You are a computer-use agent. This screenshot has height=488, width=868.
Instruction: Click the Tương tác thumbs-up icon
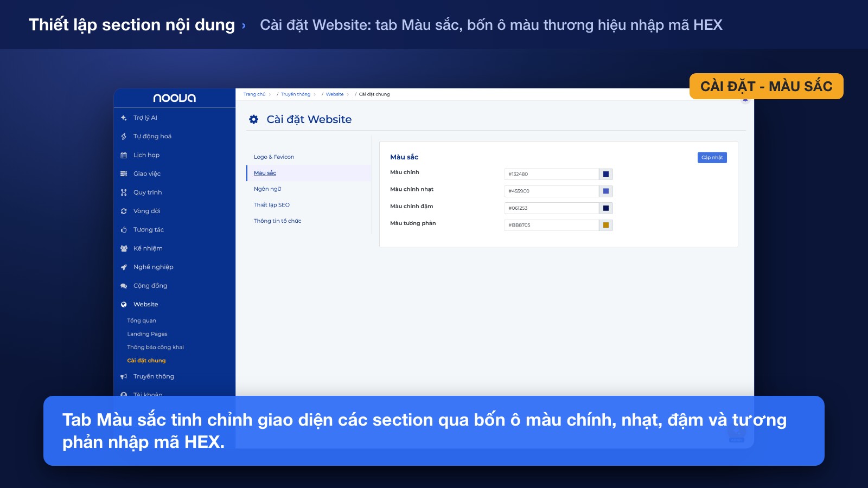click(124, 230)
